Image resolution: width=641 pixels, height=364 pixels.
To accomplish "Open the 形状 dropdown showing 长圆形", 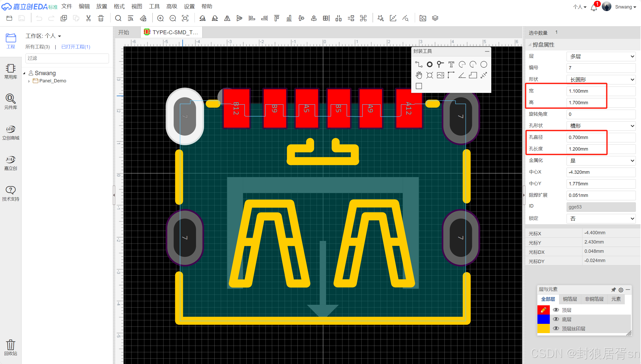I will click(x=601, y=80).
